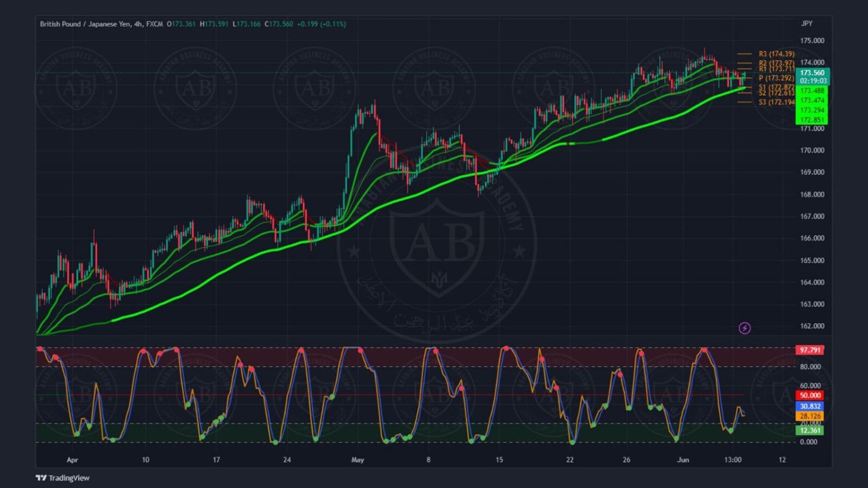Image resolution: width=868 pixels, height=488 pixels.
Task: Click the 22 date on time axis
Action: [x=570, y=460]
